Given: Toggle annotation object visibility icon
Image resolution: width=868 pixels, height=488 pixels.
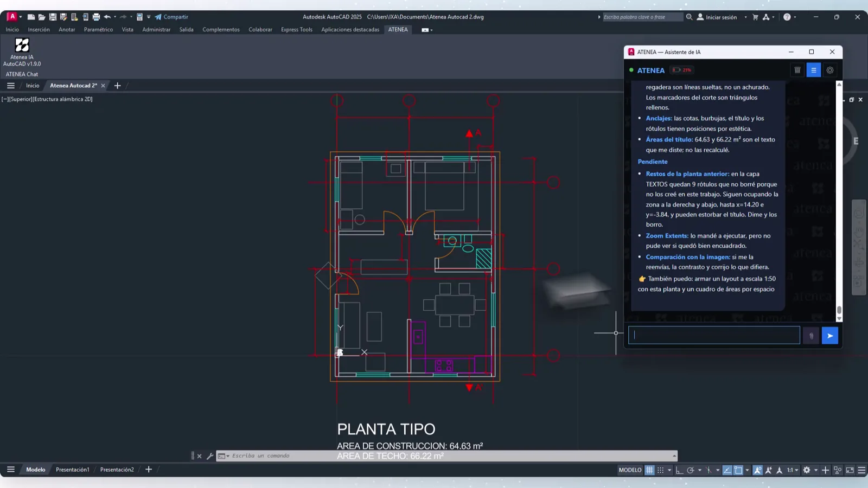Looking at the screenshot, I should [x=757, y=470].
